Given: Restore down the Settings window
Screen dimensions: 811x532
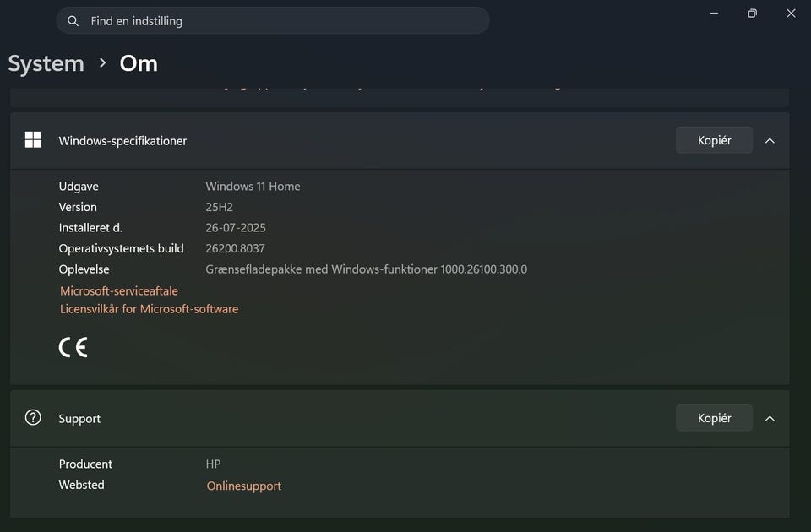Looking at the screenshot, I should point(752,14).
